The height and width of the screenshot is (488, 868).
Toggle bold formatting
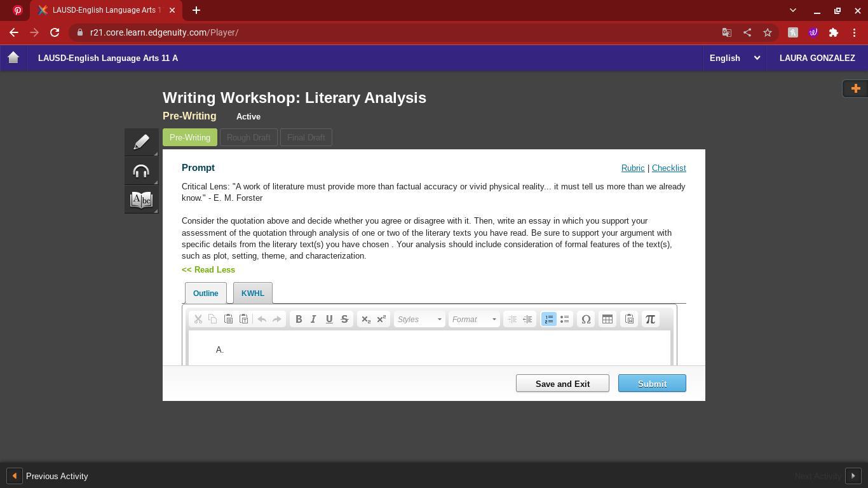pos(299,319)
